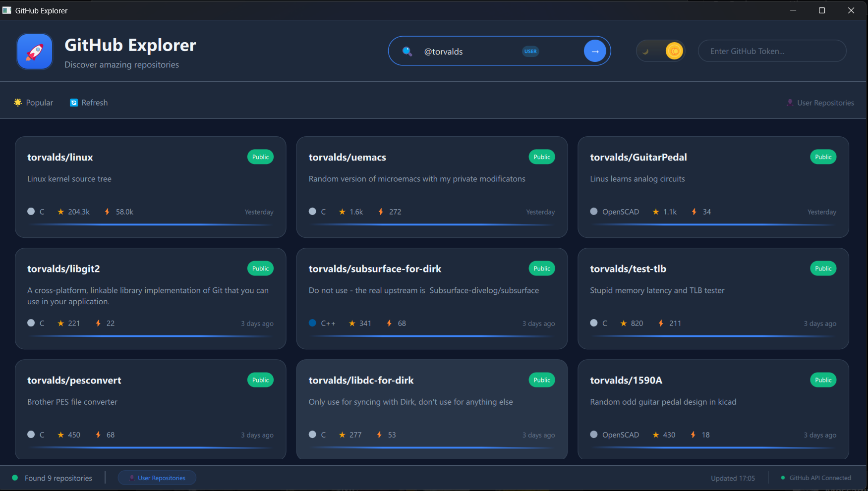Select the description "Linus learns analog circuits"

(x=637, y=179)
